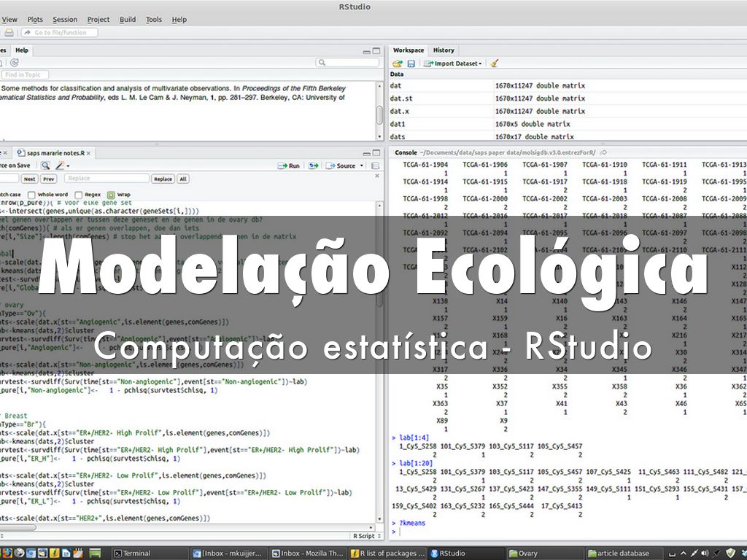Click the find magnifier icon in editor toolbar
747x560 pixels.
click(45, 166)
